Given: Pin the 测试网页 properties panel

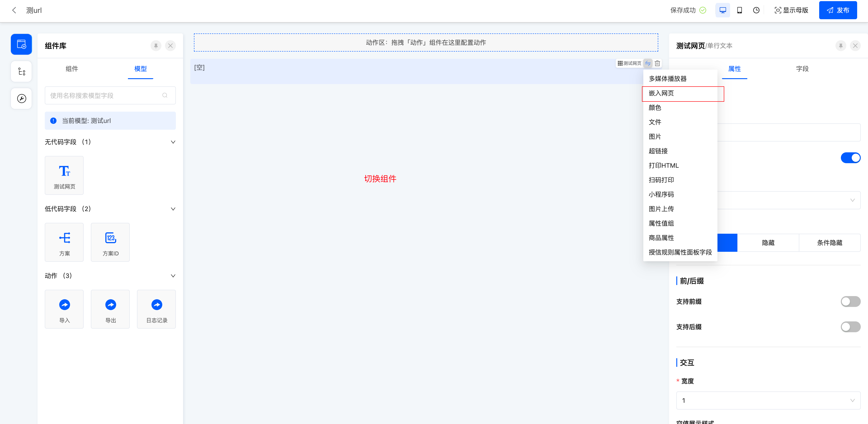Looking at the screenshot, I should coord(841,46).
